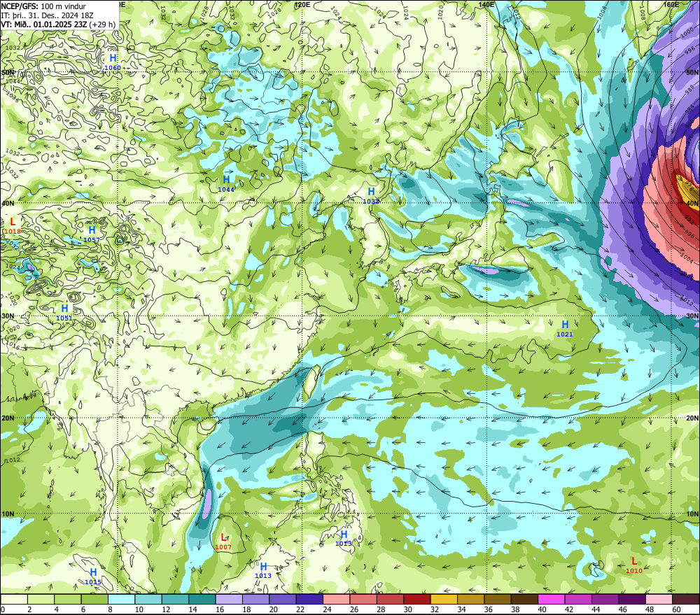The height and width of the screenshot is (615, 700).
Task: Pick the dark maroon legend swatch above 60
Action: tap(686, 599)
